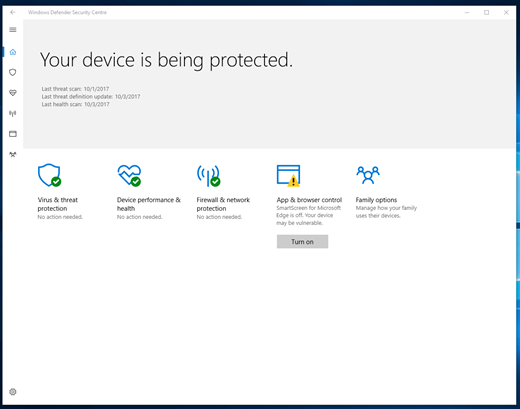The width and height of the screenshot is (520, 409).
Task: Click the large family people icon
Action: click(x=368, y=175)
